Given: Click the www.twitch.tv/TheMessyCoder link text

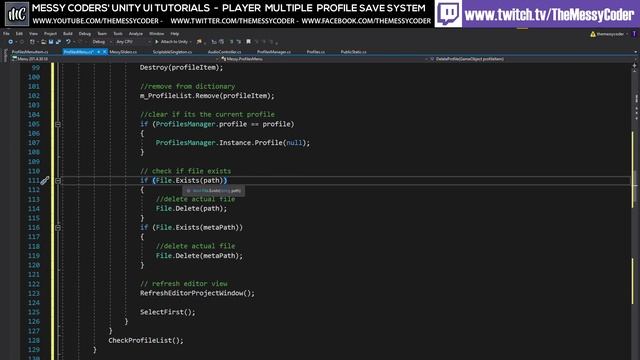Looking at the screenshot, I should [x=549, y=15].
